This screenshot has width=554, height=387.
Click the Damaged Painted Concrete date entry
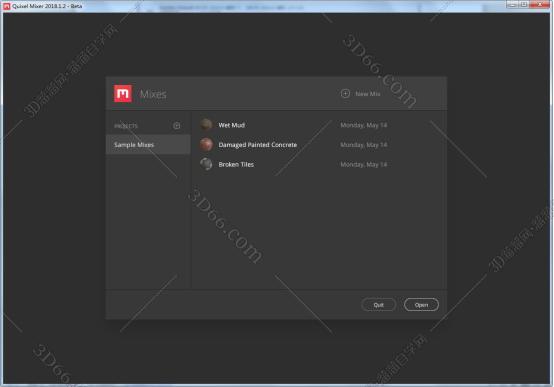(x=364, y=145)
